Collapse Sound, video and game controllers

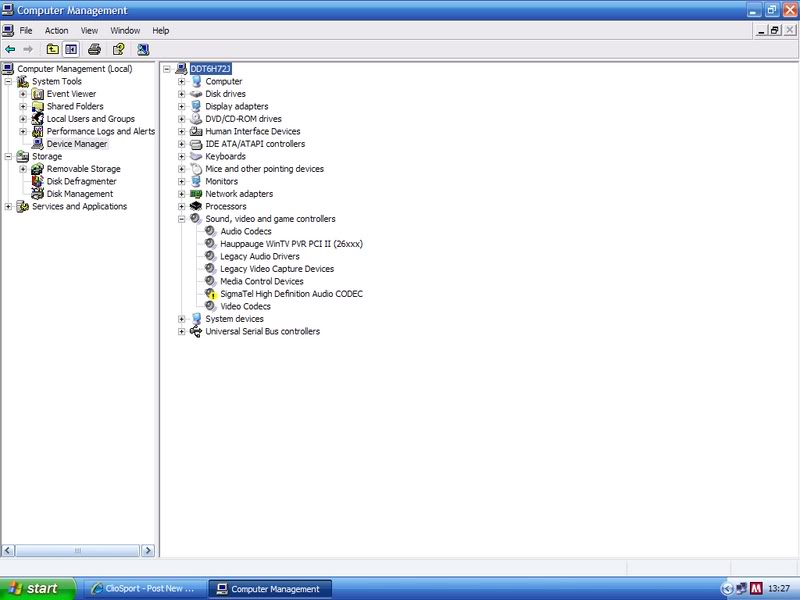point(182,219)
